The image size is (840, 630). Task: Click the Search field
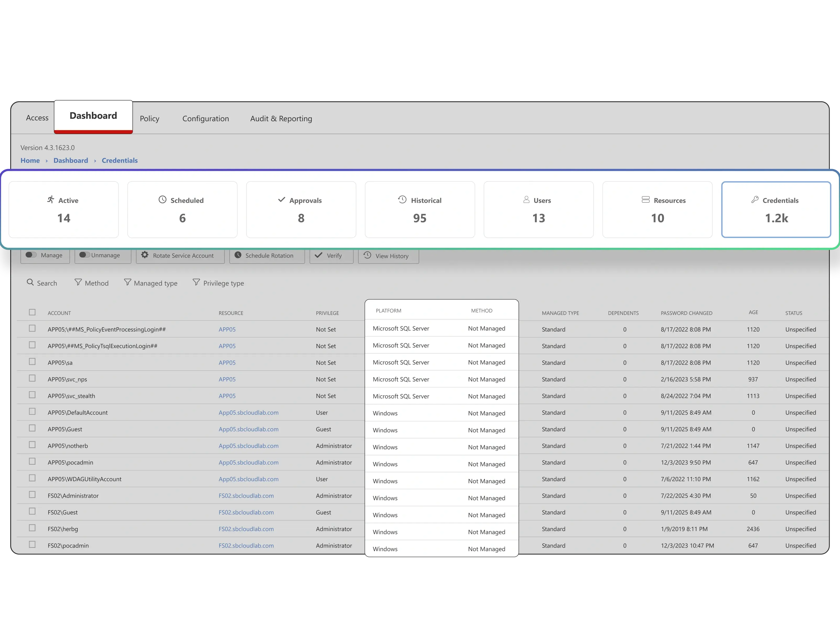pyautogui.click(x=42, y=283)
